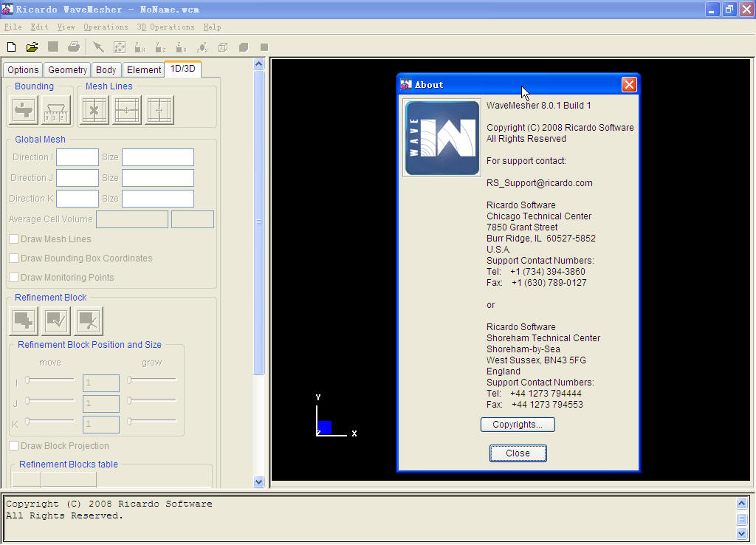Switch to the Element tab

point(144,70)
